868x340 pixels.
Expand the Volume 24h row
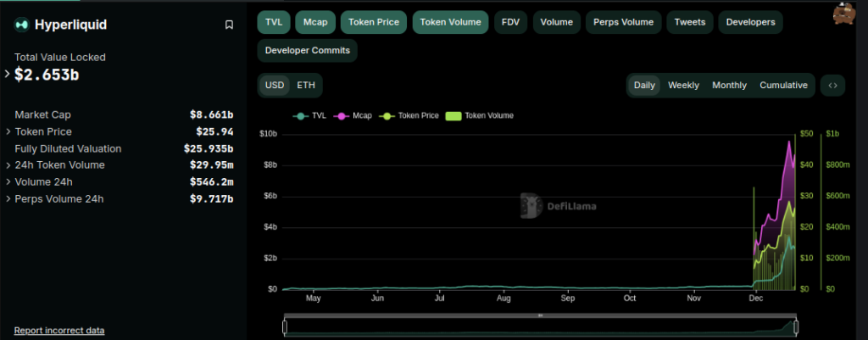click(8, 182)
